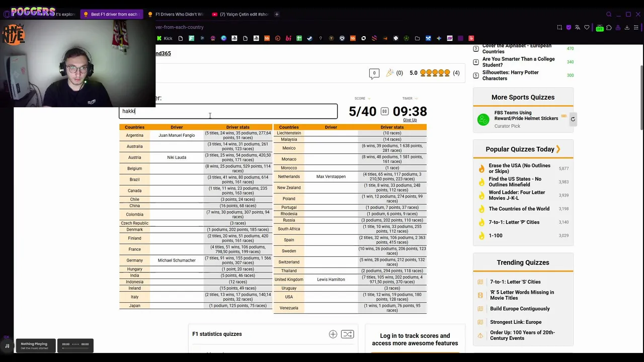Click the Give Up link
Viewport: 644px width, 362px height.
coord(410,120)
